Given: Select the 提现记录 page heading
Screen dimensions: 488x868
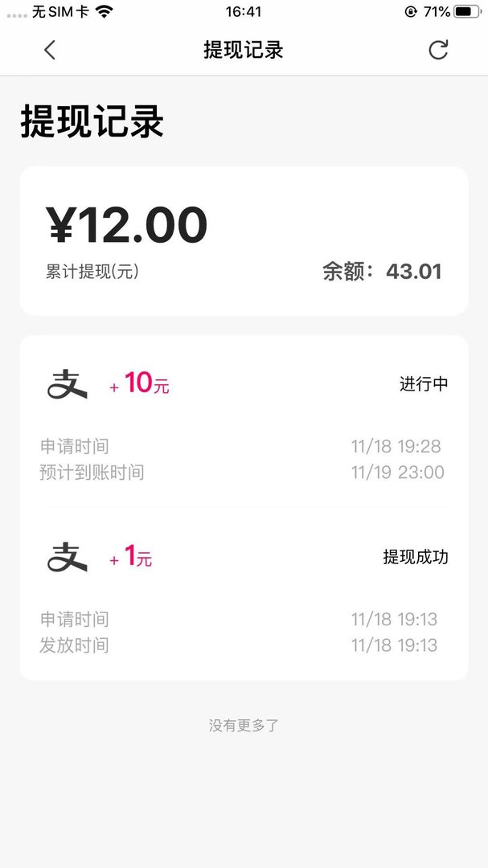Looking at the screenshot, I should click(92, 124).
